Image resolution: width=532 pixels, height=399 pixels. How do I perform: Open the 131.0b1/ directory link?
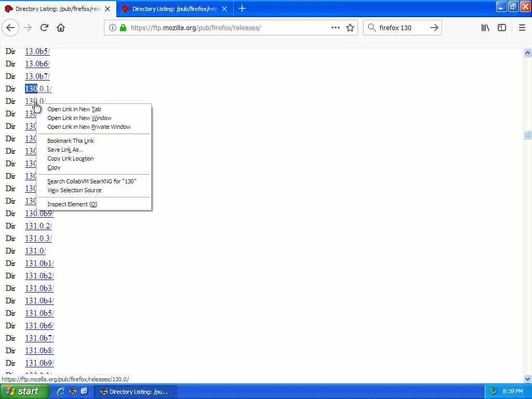point(39,263)
